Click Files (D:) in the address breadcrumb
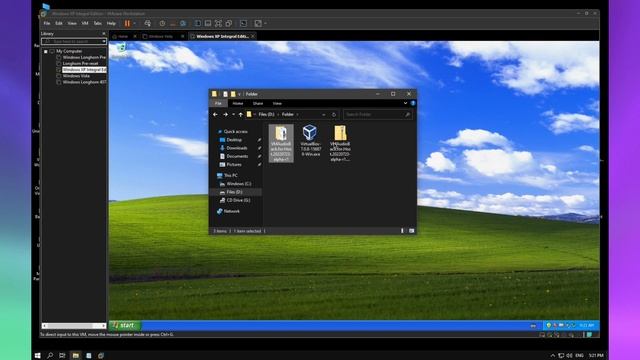The width and height of the screenshot is (640, 360). pyautogui.click(x=266, y=115)
